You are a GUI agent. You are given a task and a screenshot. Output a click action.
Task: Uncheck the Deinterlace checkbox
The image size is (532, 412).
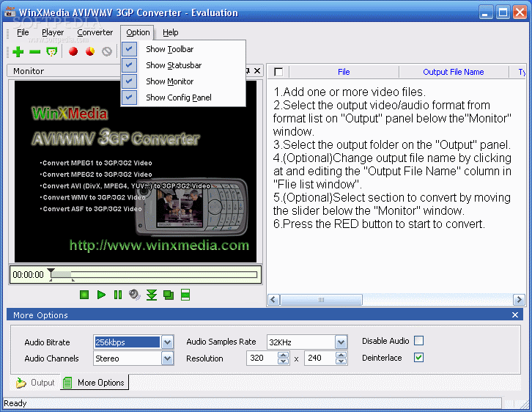419,357
